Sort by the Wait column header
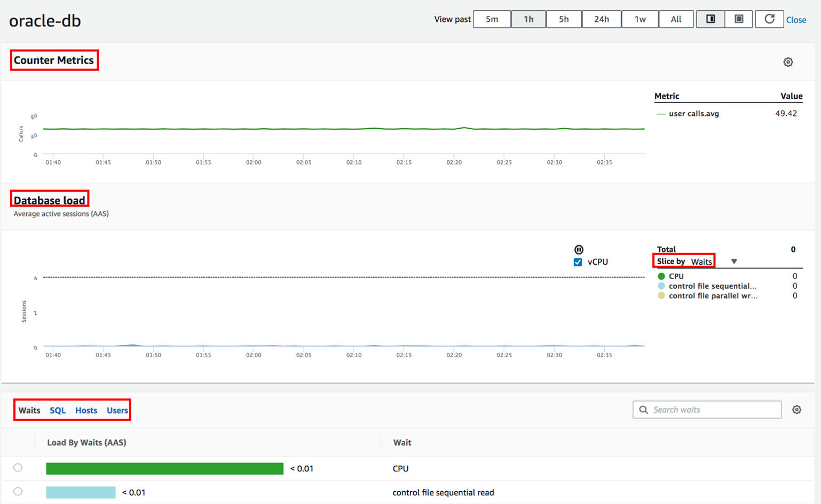This screenshot has width=821, height=504. 402,442
